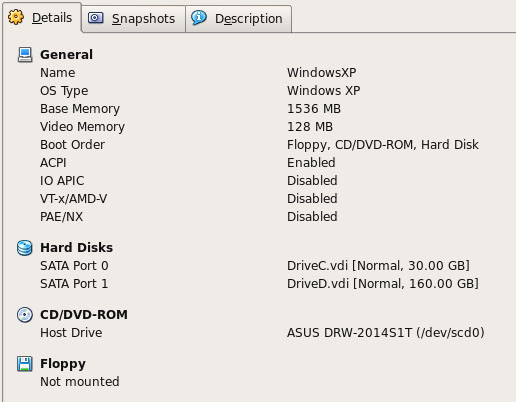Switch to the Snapshots tab
This screenshot has width=516, height=402.
[x=133, y=19]
